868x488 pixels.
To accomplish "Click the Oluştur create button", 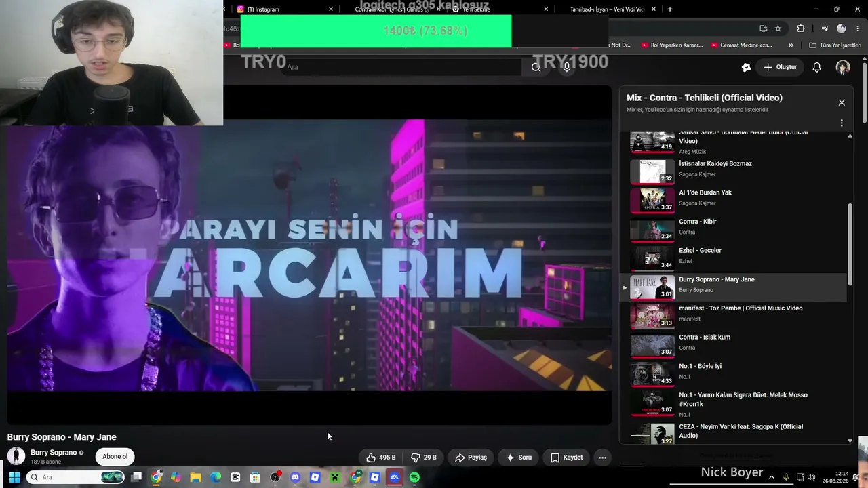I will pos(780,67).
